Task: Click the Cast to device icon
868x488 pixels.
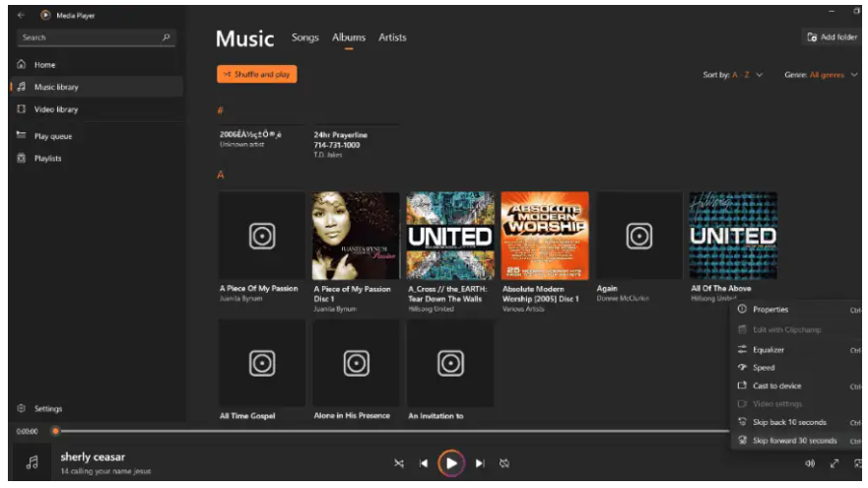Action: 742,385
